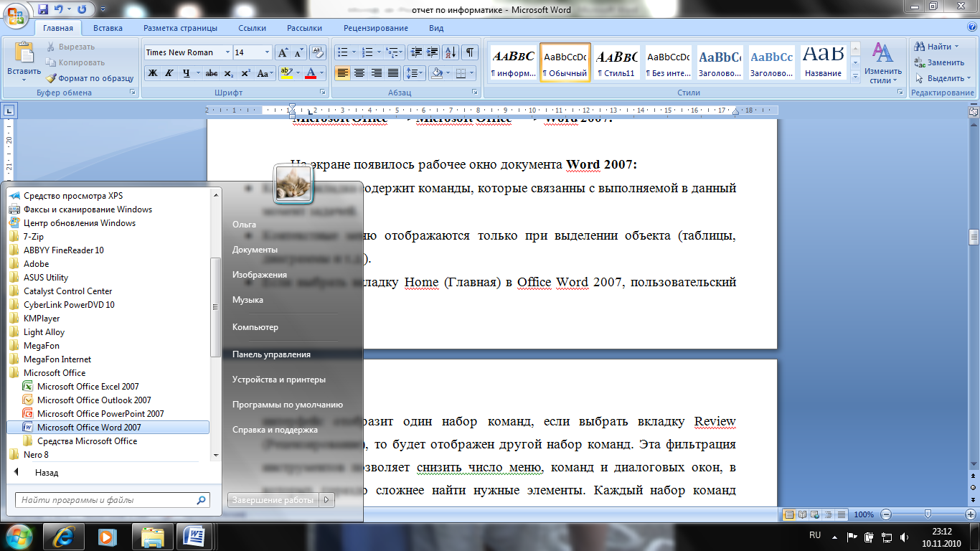Switch to Full Screen Reading view
This screenshot has width=980, height=551.
point(802,514)
